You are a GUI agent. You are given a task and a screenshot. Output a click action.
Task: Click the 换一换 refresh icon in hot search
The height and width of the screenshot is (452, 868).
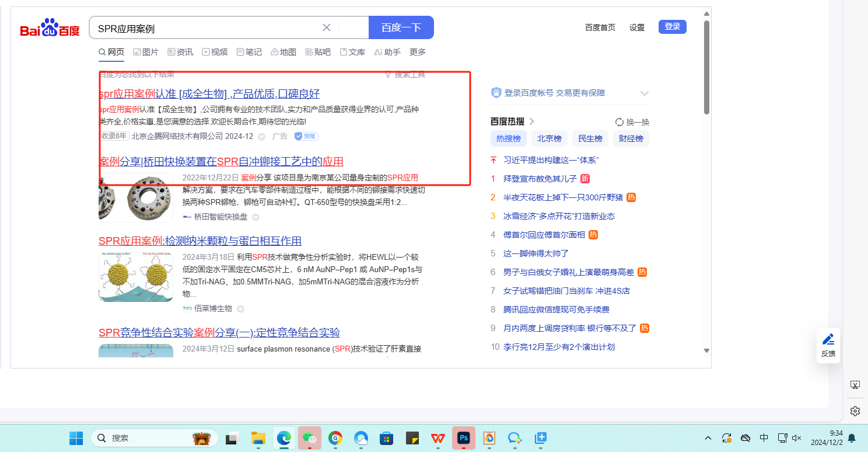tap(619, 122)
